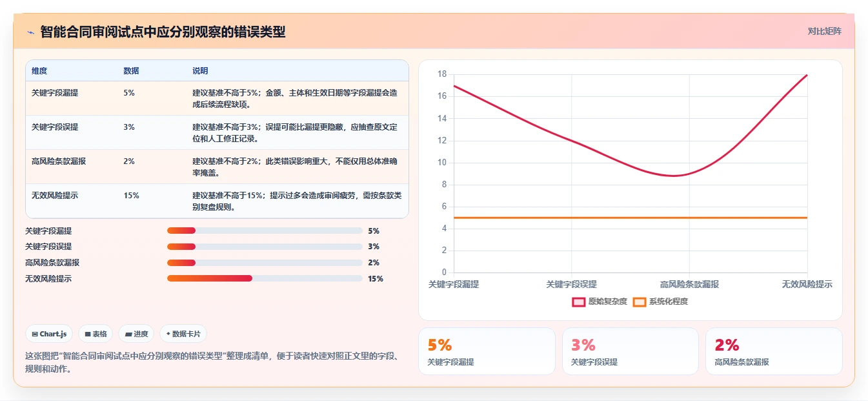Click the description starting 建议基准不高于15%

pyautogui.click(x=296, y=201)
